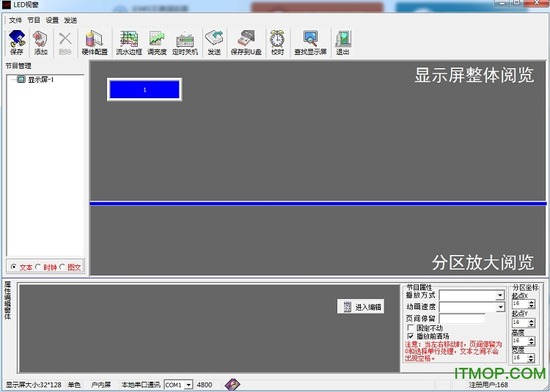The width and height of the screenshot is (550, 392).
Task: Open the 调亮度 brightness tool
Action: 157,43
